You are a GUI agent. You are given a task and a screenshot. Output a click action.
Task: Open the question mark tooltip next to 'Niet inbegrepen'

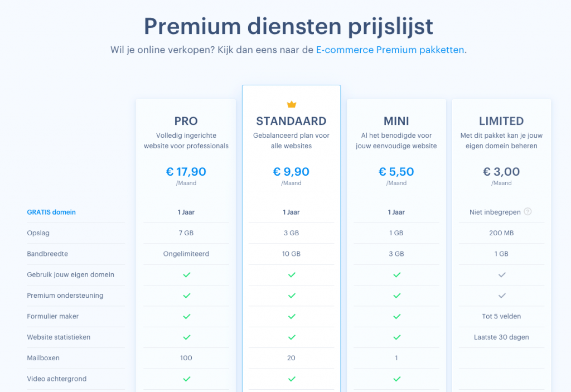pos(528,212)
